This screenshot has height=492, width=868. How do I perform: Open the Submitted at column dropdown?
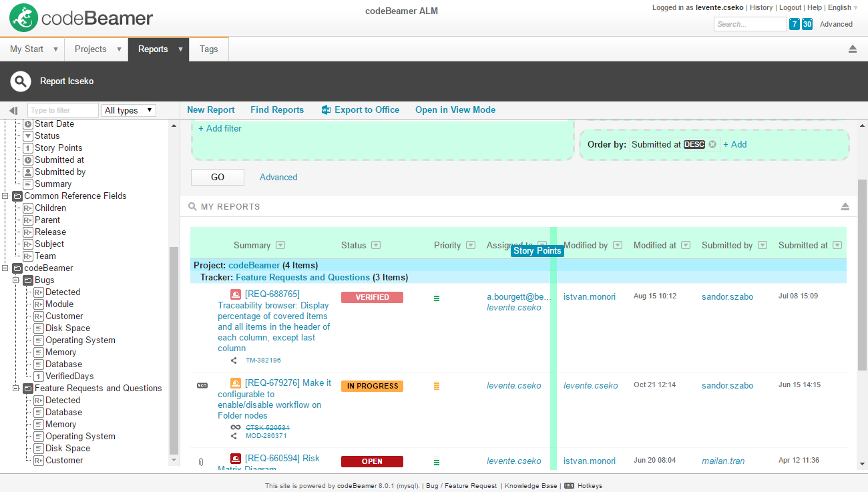(x=837, y=245)
